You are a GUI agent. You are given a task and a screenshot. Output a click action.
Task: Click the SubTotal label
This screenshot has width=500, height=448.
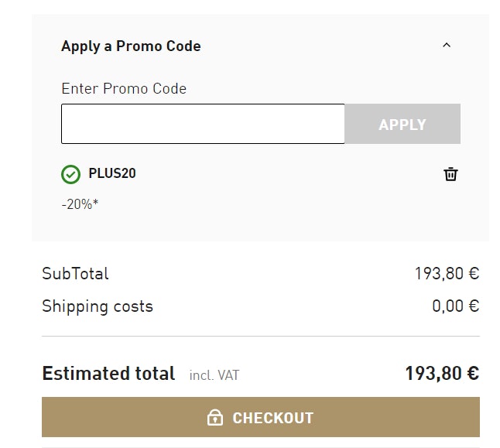tap(75, 273)
